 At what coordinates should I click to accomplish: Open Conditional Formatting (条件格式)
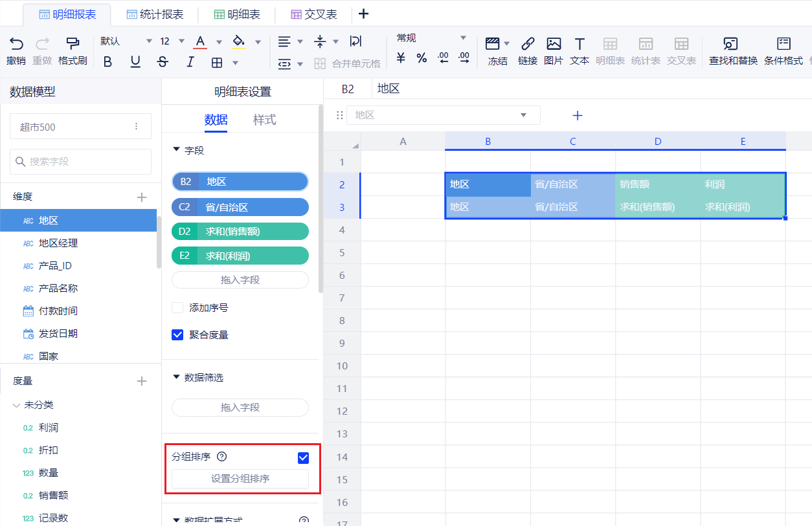783,44
